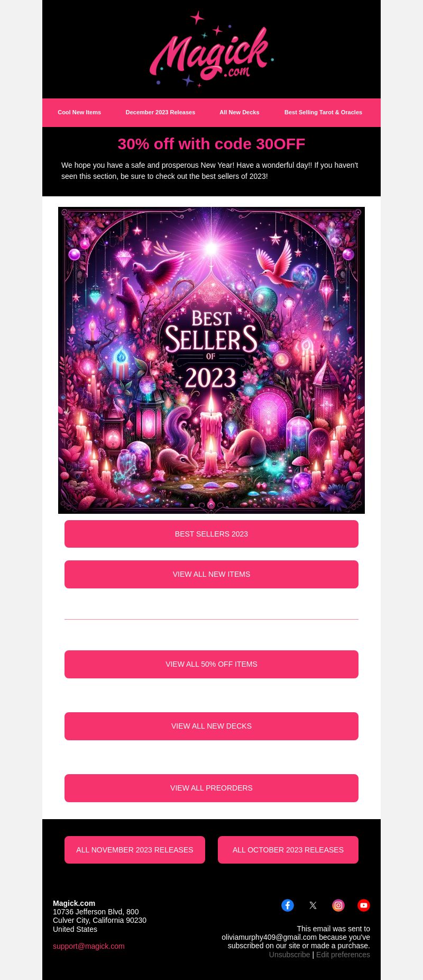Click the Best Sellers of 2023 banner image
The height and width of the screenshot is (980, 423).
coord(212,360)
